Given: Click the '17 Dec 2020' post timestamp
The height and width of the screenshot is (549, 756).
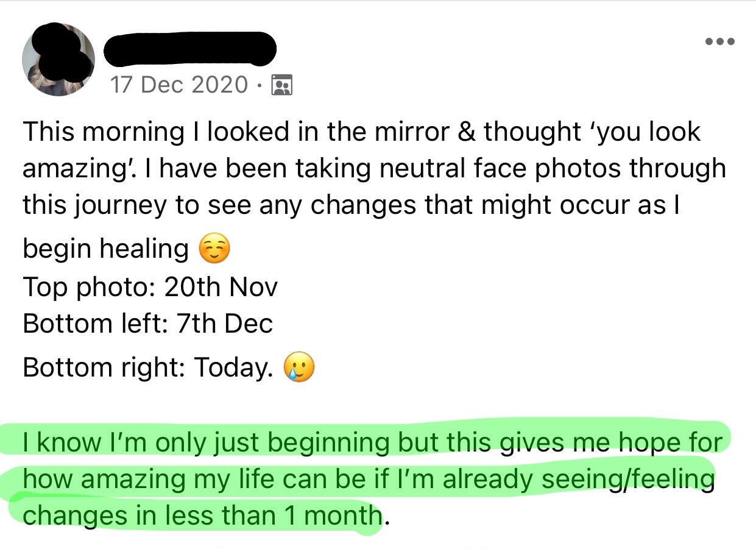Looking at the screenshot, I should pos(179,84).
